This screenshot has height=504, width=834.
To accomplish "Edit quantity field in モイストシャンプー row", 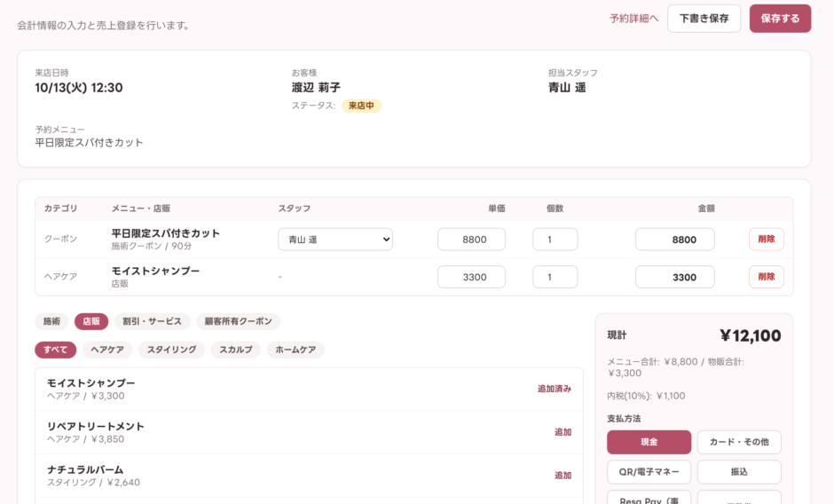I will pos(555,277).
